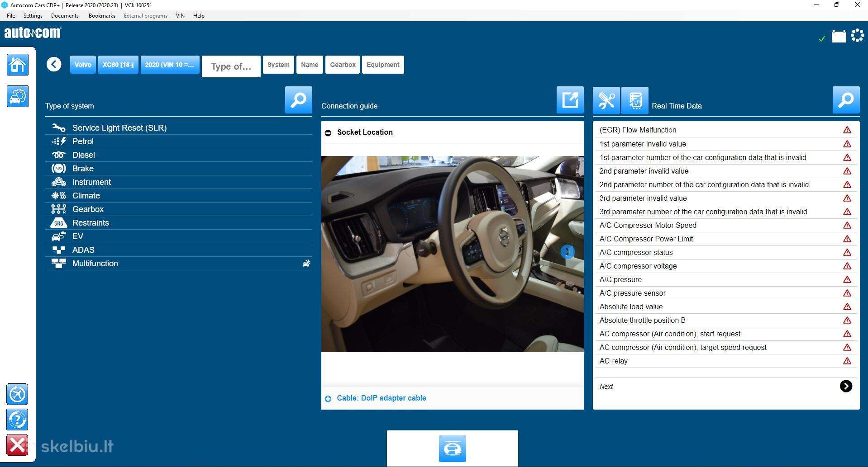Select the Multifunction system type
This screenshot has height=467, width=868.
179,264
